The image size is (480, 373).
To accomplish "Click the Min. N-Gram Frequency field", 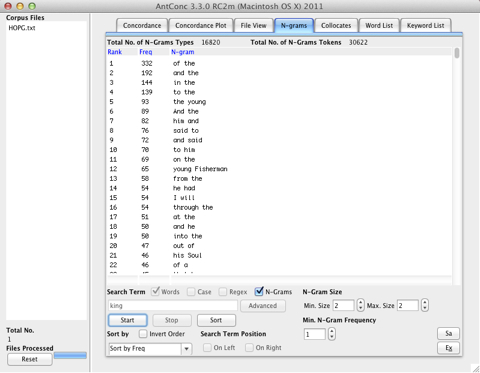I will (x=315, y=334).
